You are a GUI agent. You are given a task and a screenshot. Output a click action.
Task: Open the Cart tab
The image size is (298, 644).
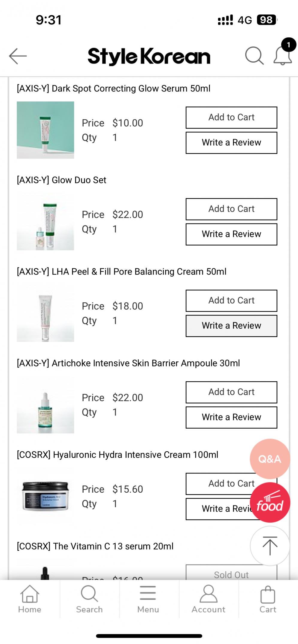pyautogui.click(x=268, y=599)
